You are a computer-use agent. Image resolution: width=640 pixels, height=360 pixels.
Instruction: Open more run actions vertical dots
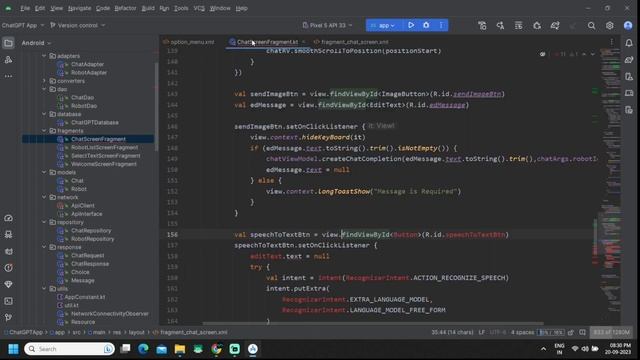coord(441,25)
